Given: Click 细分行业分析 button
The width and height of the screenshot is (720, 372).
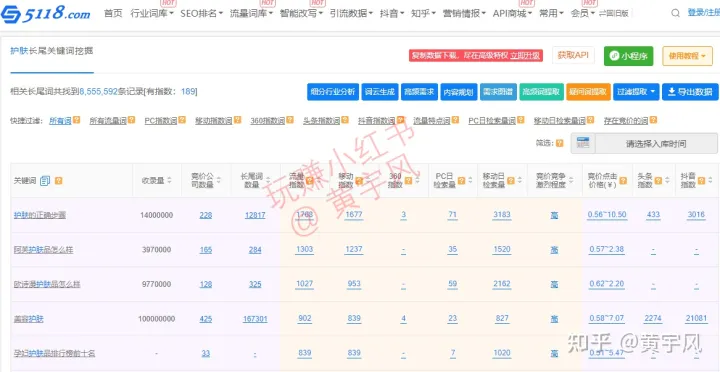Looking at the screenshot, I should (x=332, y=92).
